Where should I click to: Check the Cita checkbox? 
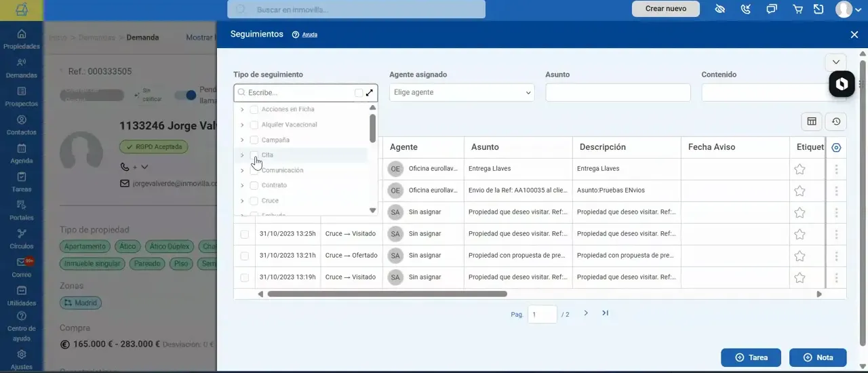(254, 155)
